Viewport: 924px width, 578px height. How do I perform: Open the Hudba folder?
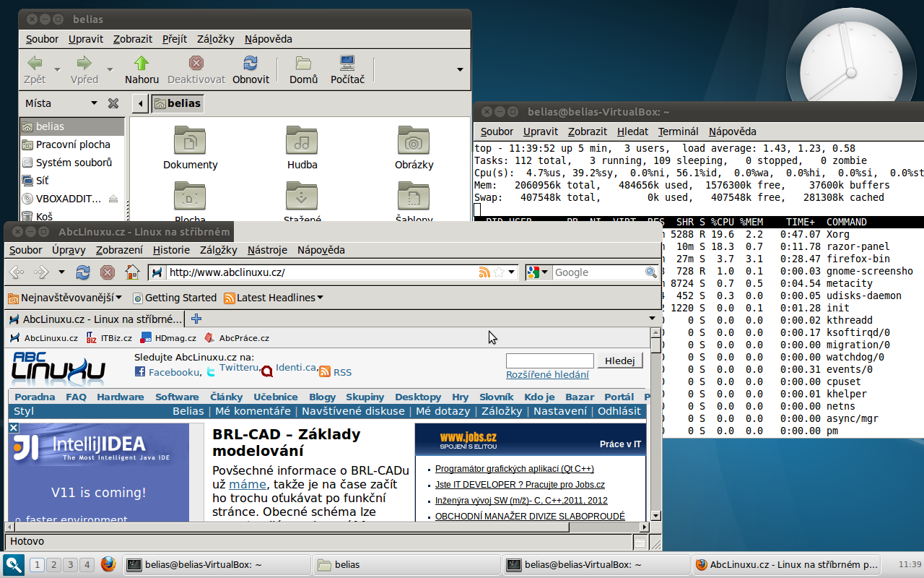[x=302, y=148]
